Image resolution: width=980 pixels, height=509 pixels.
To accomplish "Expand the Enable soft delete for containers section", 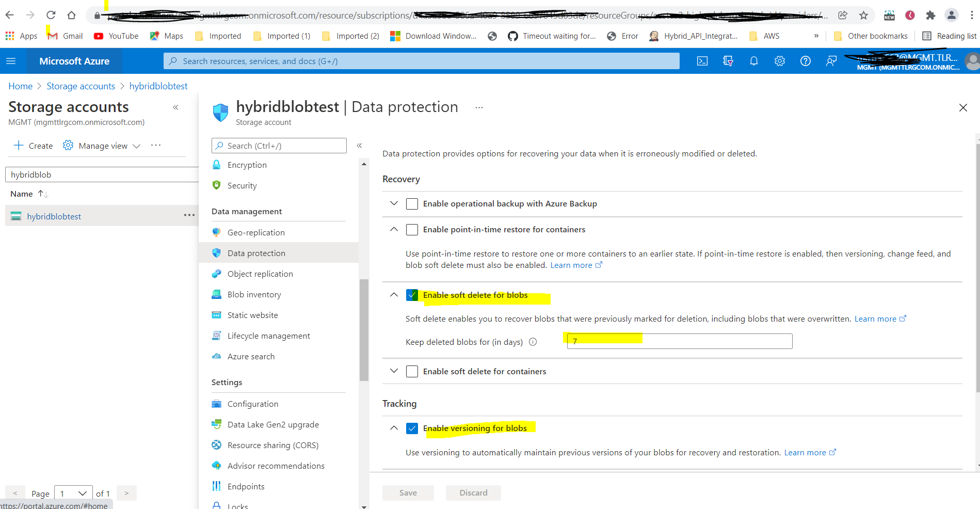I will (394, 371).
